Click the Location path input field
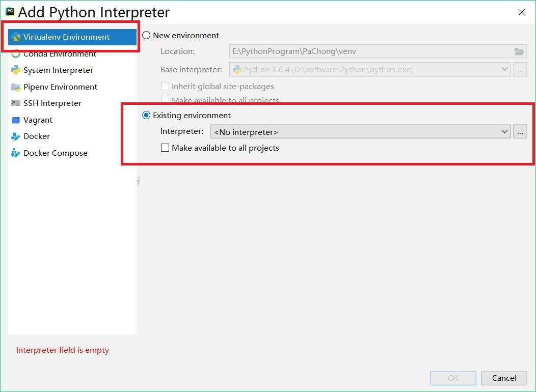536x392 pixels. point(357,51)
